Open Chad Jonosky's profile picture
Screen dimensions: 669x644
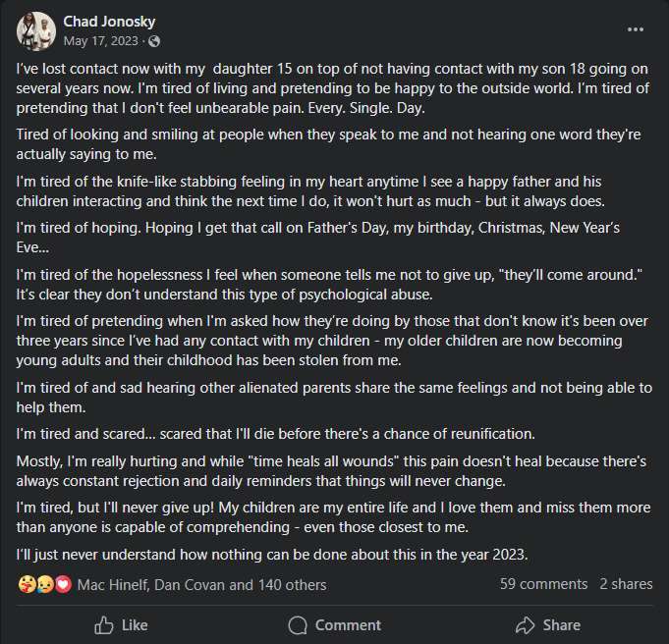click(x=35, y=30)
